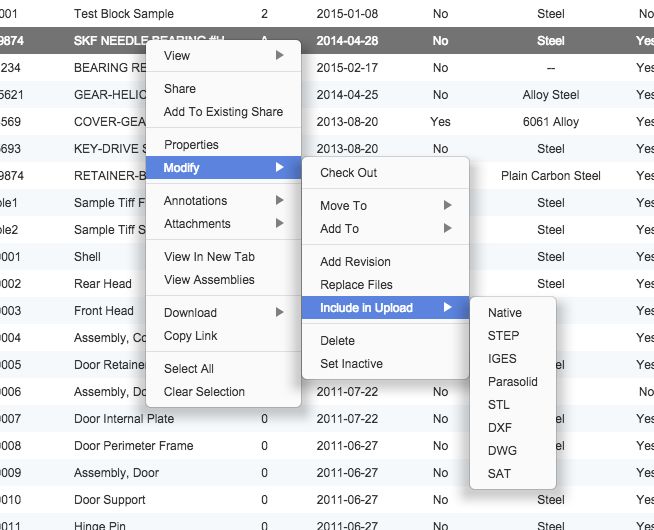
Task: Choose View In New Tab
Action: coord(210,257)
